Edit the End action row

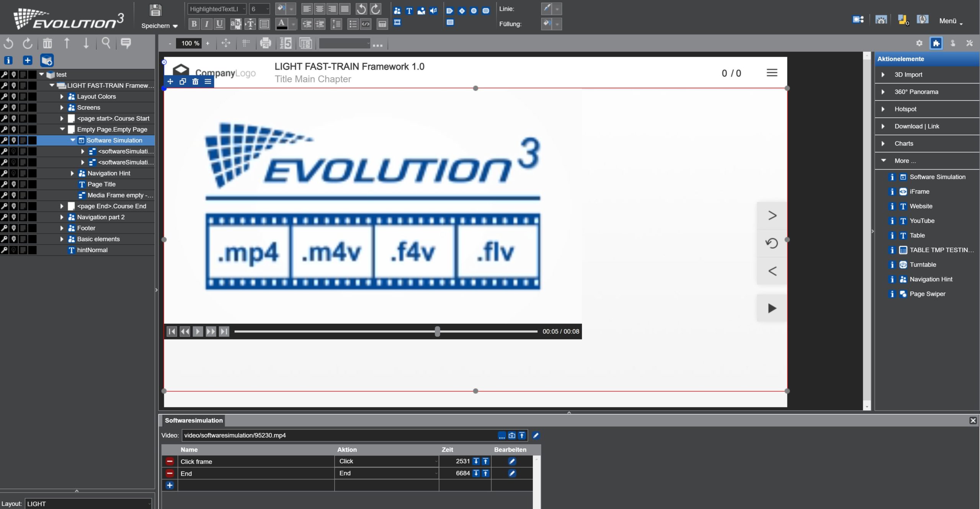(511, 473)
